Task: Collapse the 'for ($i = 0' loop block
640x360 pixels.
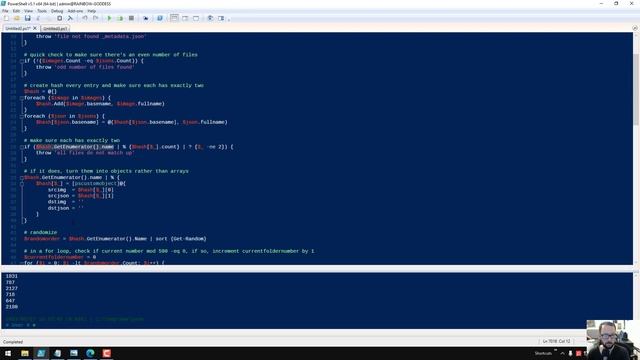Action: tap(22, 263)
